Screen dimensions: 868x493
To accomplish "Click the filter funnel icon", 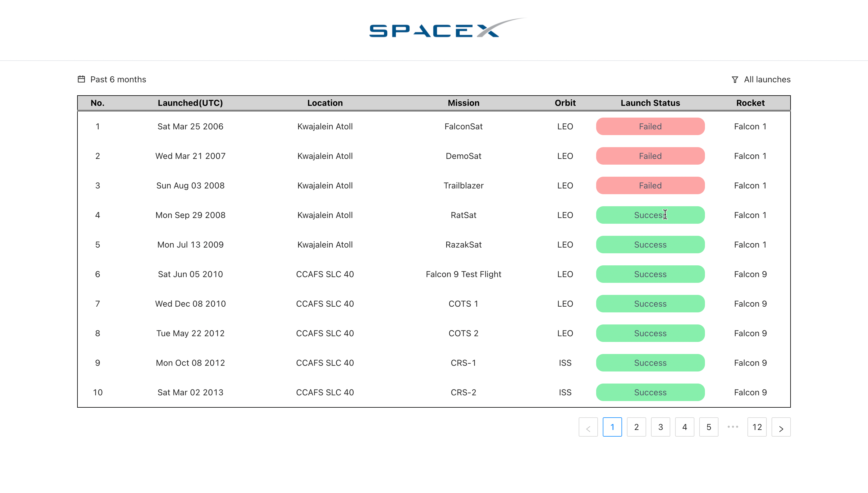I will [x=735, y=80].
